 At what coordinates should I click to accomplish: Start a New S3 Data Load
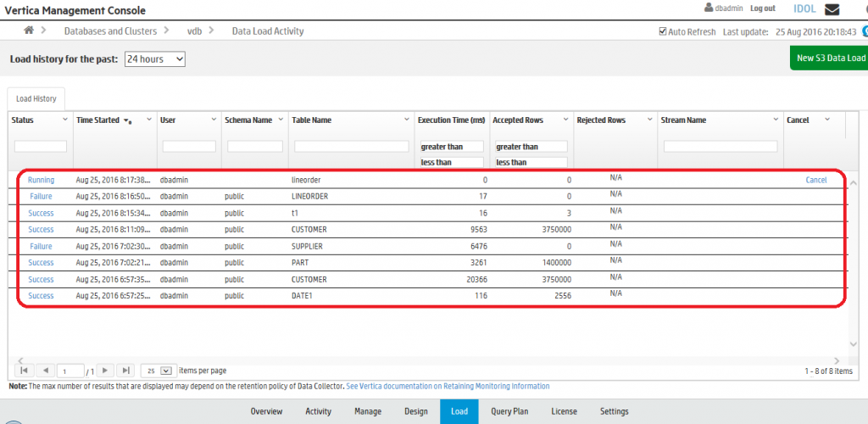pyautogui.click(x=829, y=59)
